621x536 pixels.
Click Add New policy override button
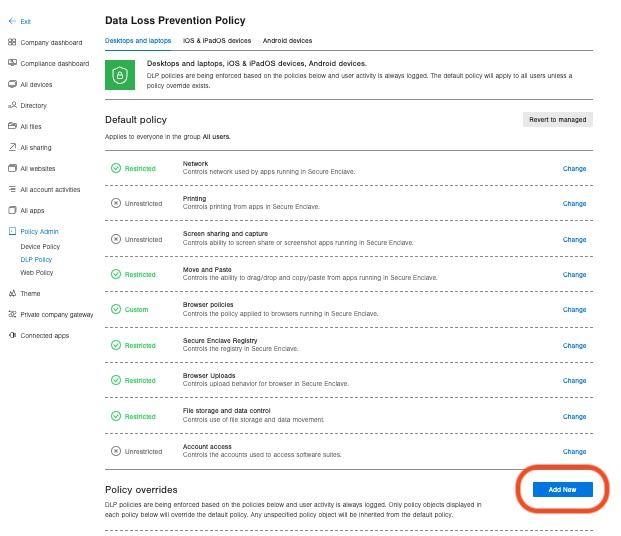point(562,490)
